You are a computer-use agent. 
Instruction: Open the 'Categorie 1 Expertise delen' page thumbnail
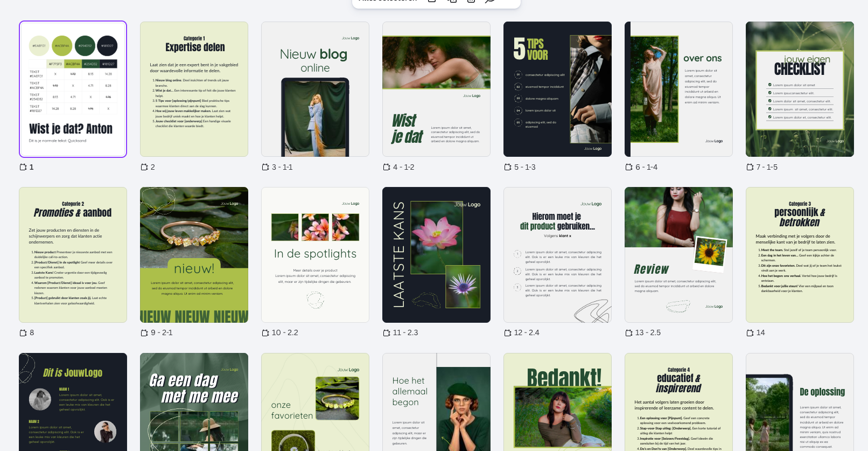tap(194, 89)
